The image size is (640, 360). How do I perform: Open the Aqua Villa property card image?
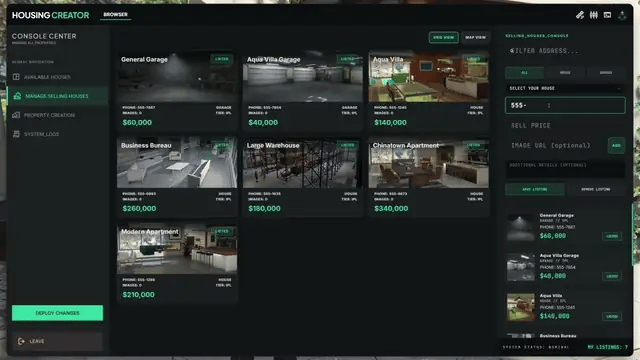coord(429,77)
